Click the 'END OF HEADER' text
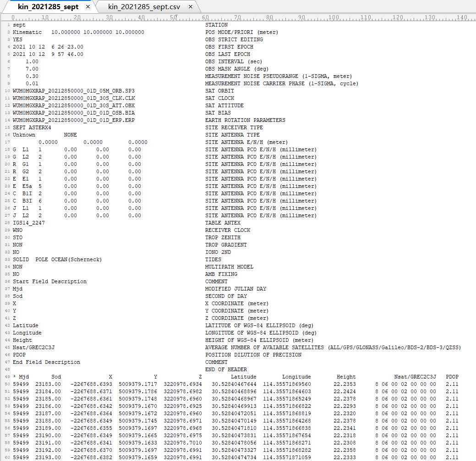Screen dimensions: 476x461 click(226, 369)
